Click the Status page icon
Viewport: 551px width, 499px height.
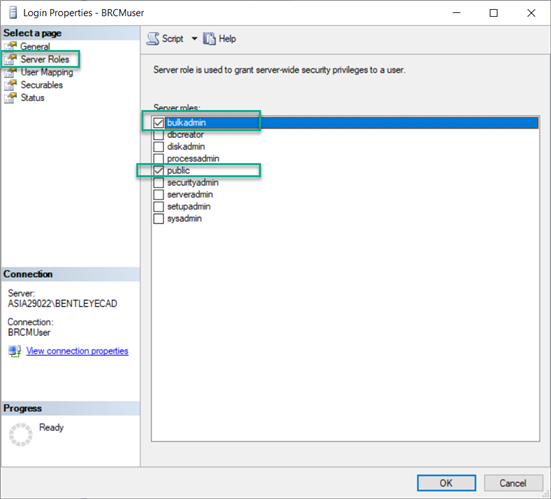(x=10, y=98)
